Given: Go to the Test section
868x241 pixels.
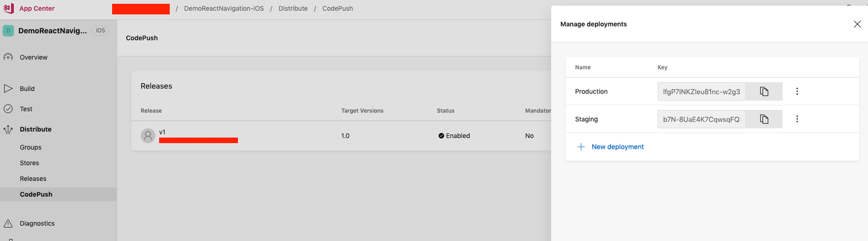Looking at the screenshot, I should pos(26,109).
